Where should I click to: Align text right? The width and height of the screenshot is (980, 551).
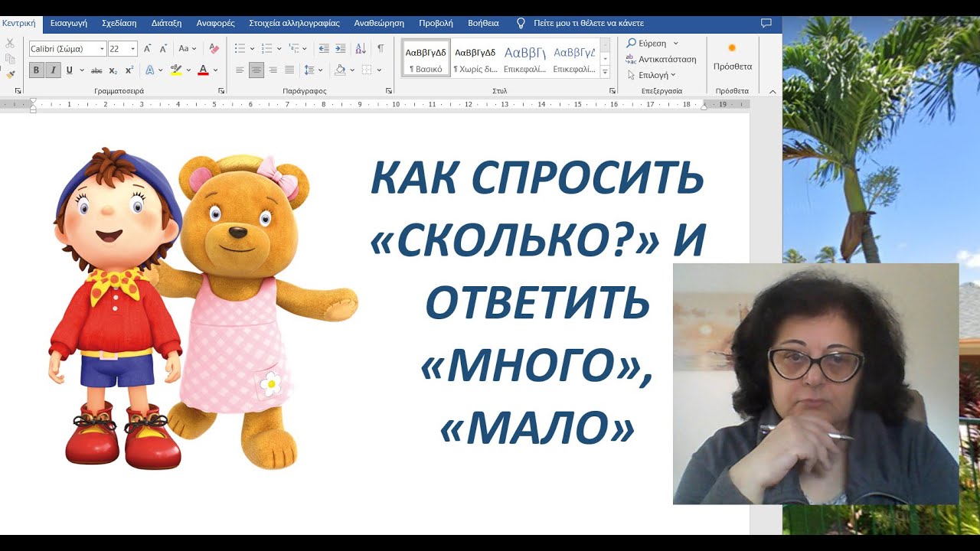(x=273, y=70)
